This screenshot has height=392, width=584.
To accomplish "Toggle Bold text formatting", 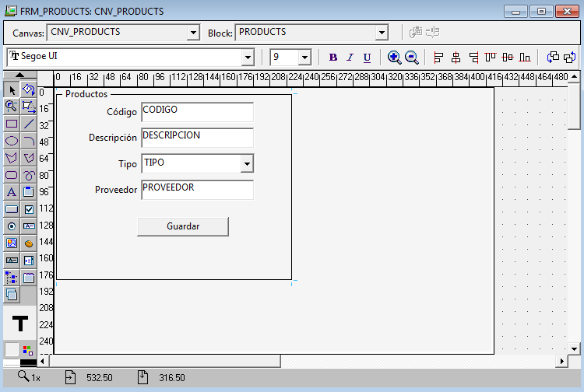I will 333,57.
